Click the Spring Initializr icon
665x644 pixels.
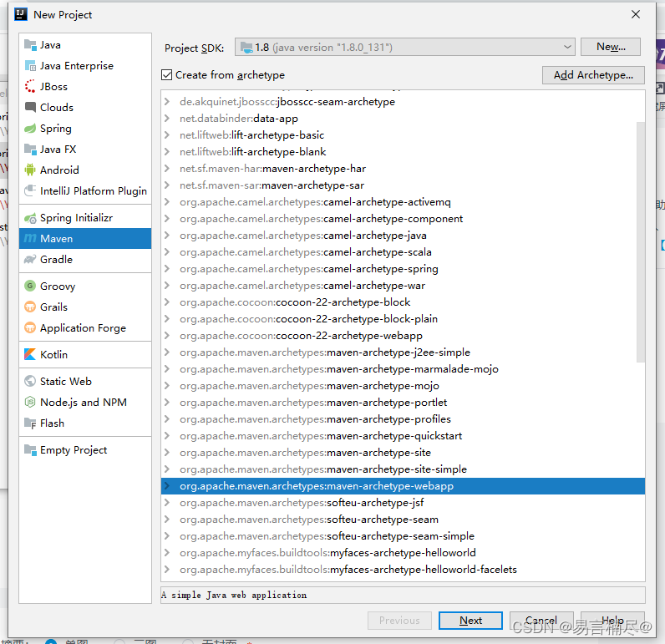pos(30,218)
